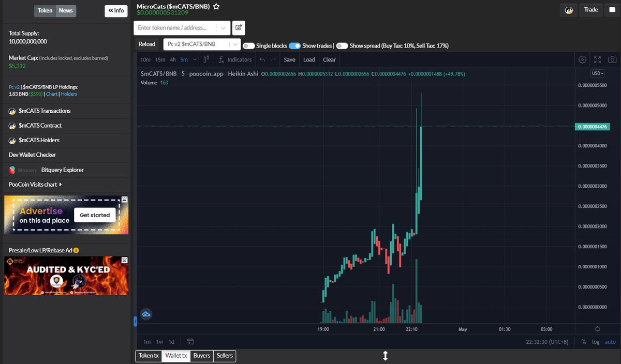
Task: Click the info icon next to Presale ad
Action: (76, 250)
